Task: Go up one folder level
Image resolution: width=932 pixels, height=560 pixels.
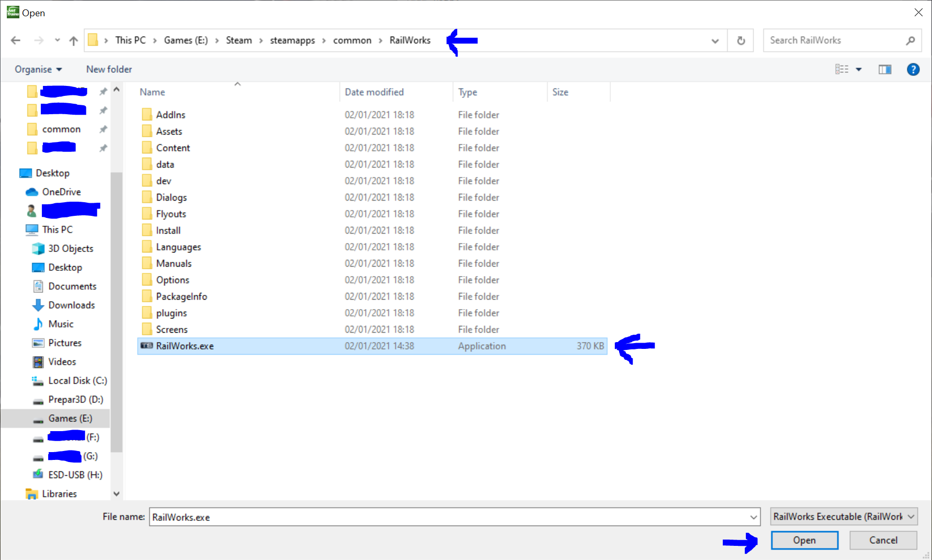Action: coord(73,40)
